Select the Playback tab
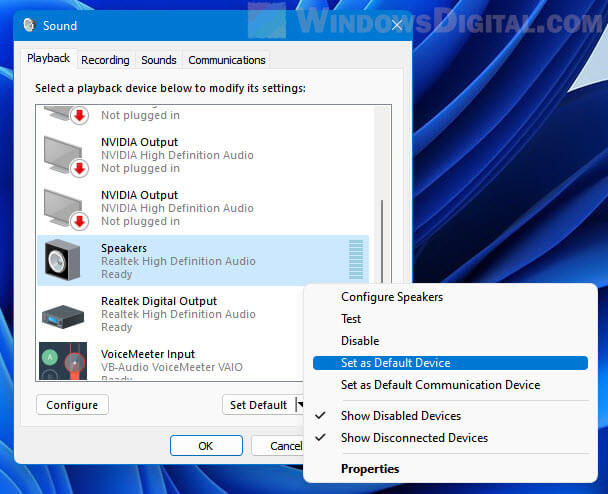Image resolution: width=608 pixels, height=494 pixels. [x=48, y=59]
